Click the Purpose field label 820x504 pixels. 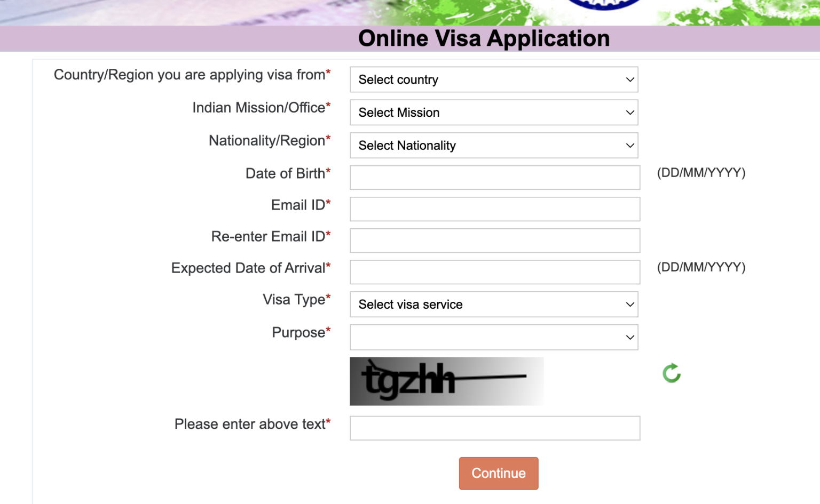pyautogui.click(x=298, y=333)
